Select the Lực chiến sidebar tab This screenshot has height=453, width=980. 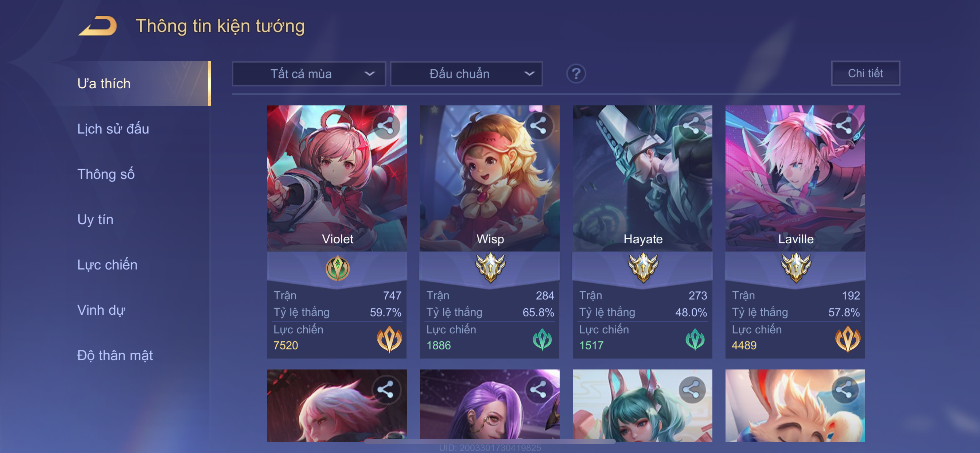pyautogui.click(x=107, y=264)
